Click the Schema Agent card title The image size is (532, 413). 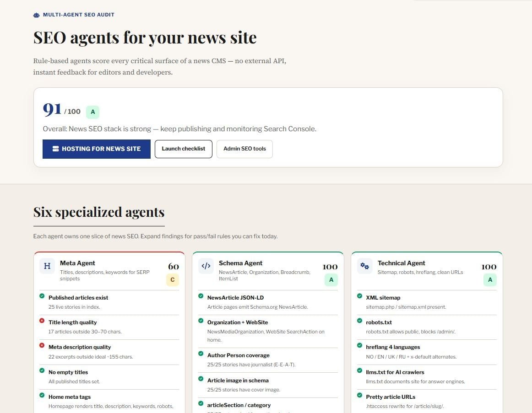pos(240,263)
